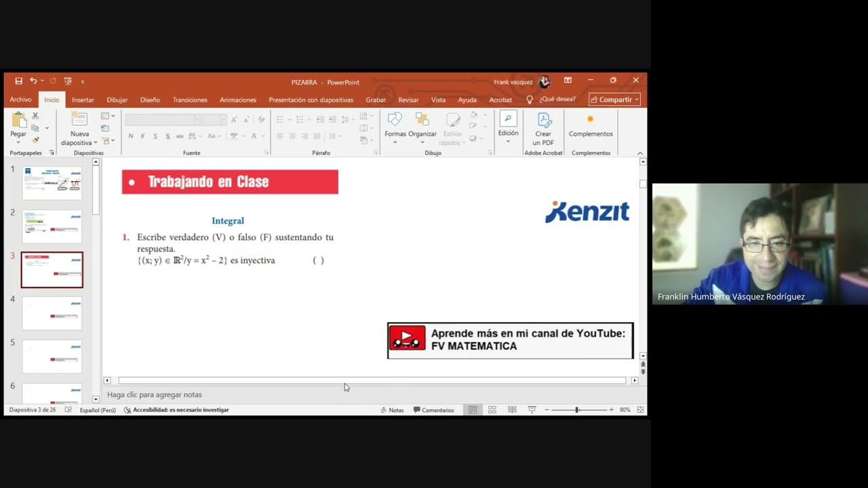The image size is (868, 488).
Task: Check accessibility status in the status bar
Action: coord(176,410)
